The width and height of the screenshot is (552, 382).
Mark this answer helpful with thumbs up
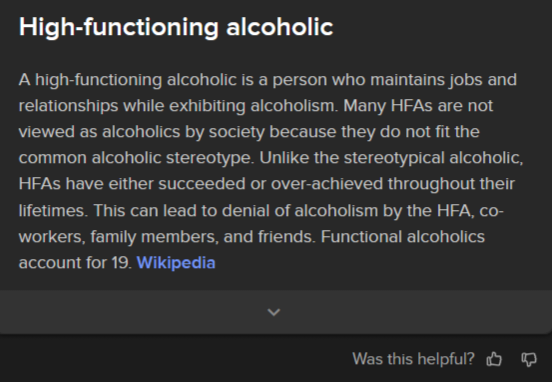tap(494, 359)
